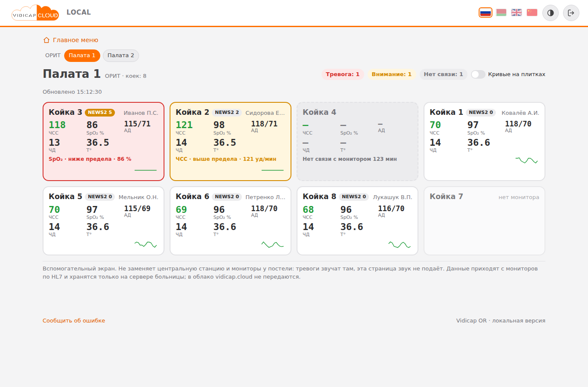Click the home icon beside Главное меню
The width and height of the screenshot is (588, 387).
(46, 40)
